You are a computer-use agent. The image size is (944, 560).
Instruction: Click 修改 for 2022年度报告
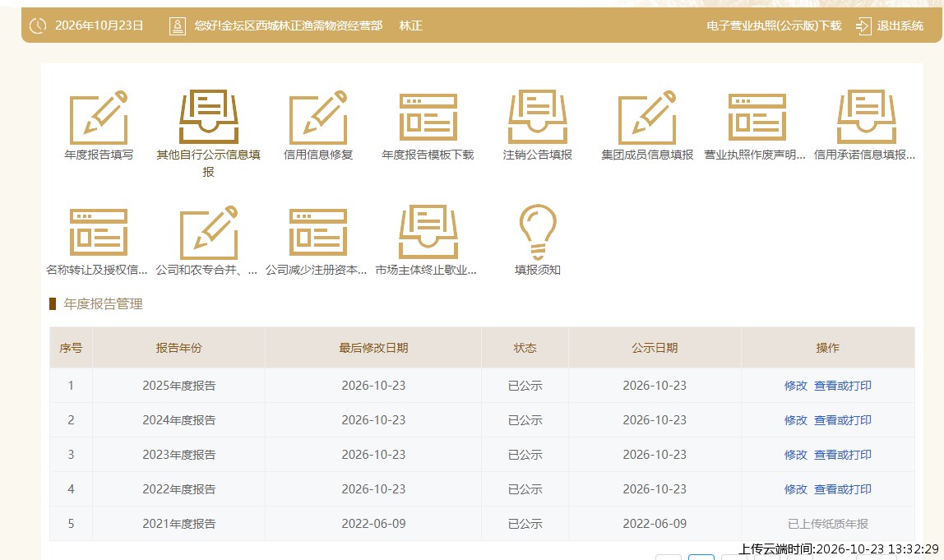[x=795, y=489]
